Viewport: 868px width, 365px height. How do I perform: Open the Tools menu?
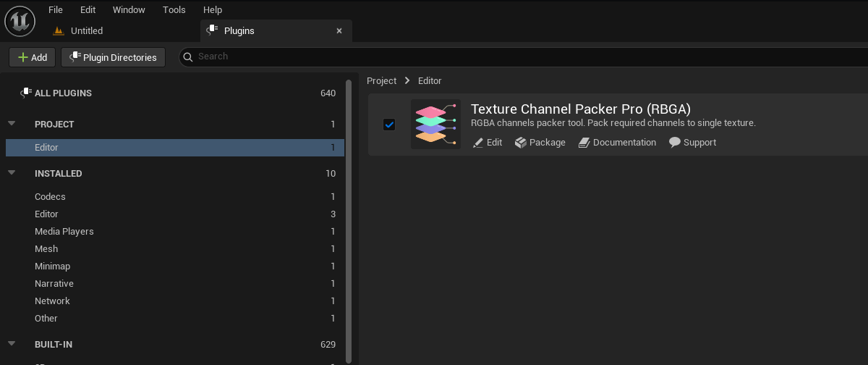pyautogui.click(x=174, y=9)
